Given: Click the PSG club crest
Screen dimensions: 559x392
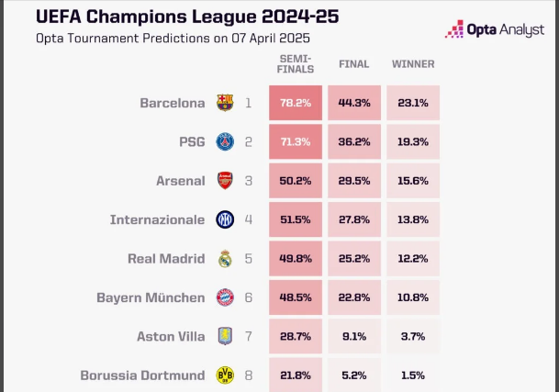Looking at the screenshot, I should 225,141.
